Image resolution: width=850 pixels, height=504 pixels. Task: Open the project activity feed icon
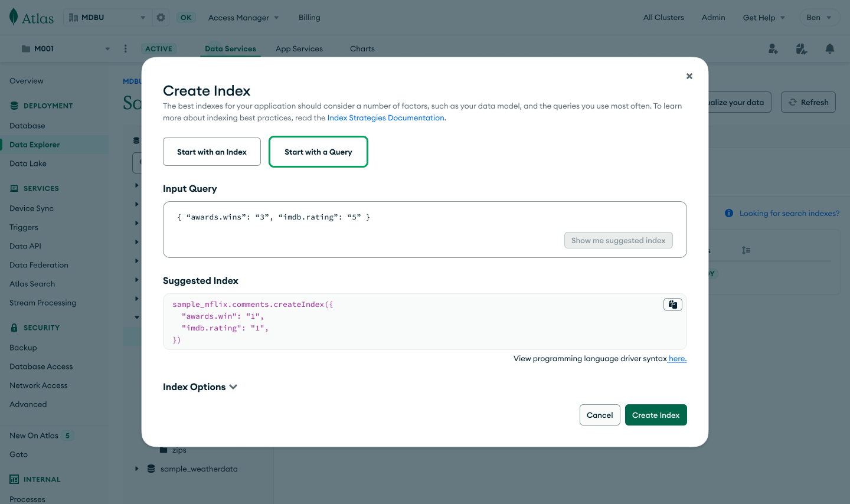[x=802, y=49]
